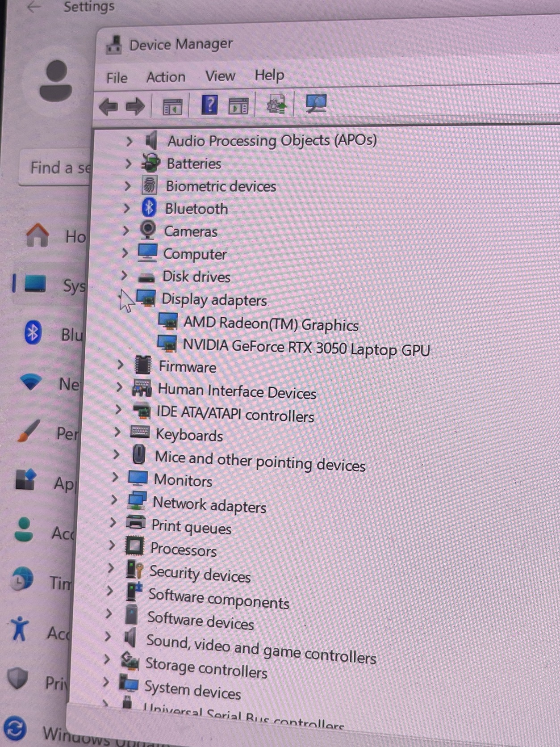
Task: Select the Monitors label
Action: coord(183,480)
